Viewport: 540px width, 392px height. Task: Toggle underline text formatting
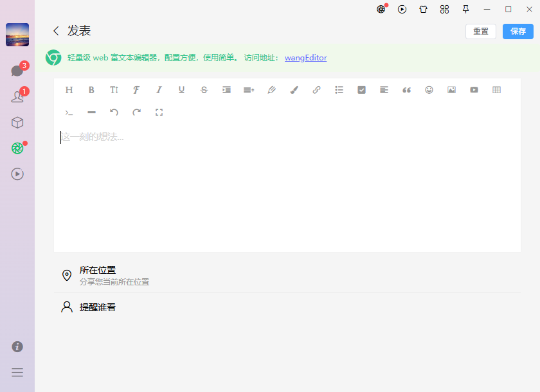point(181,90)
